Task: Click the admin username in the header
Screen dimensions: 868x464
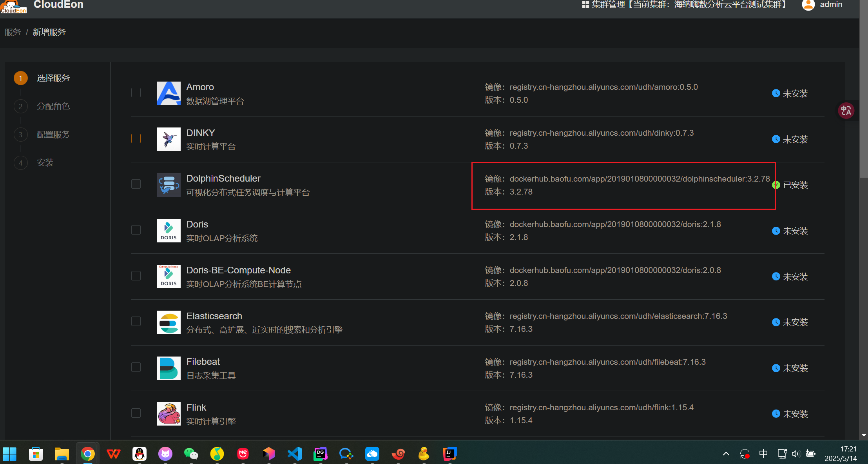Action: click(831, 4)
